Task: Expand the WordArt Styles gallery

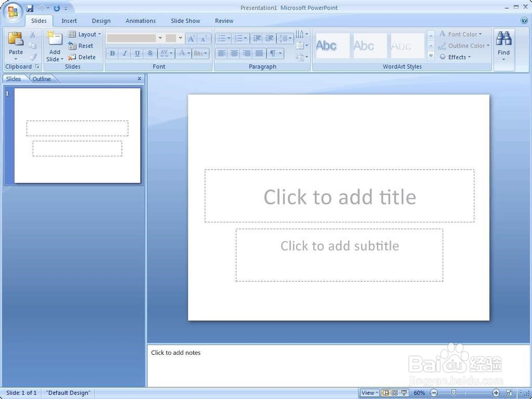Action: pos(431,56)
